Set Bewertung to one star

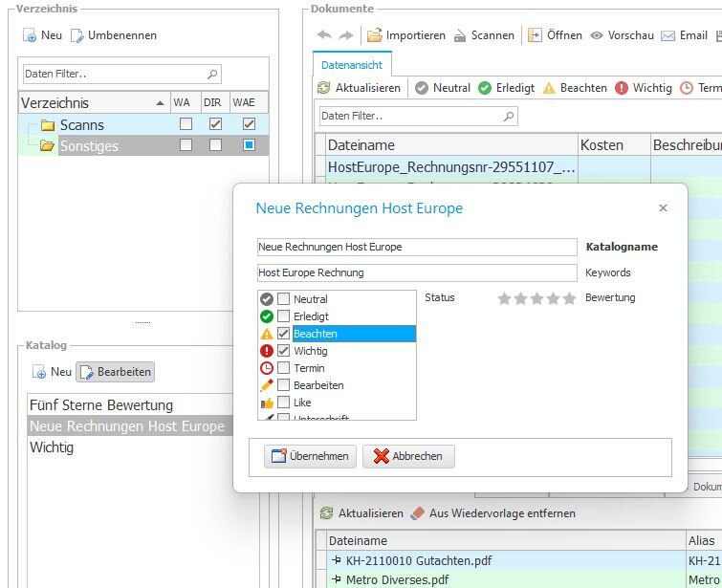tap(504, 298)
